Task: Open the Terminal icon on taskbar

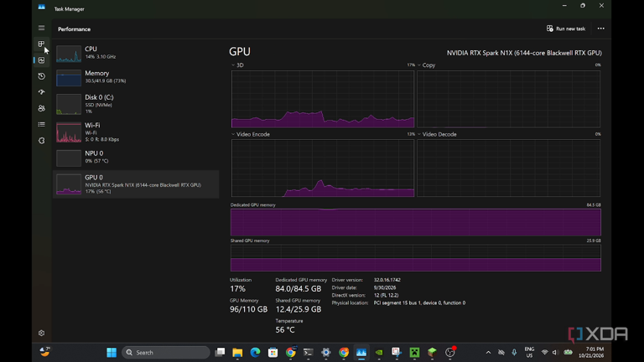Action: point(308,353)
